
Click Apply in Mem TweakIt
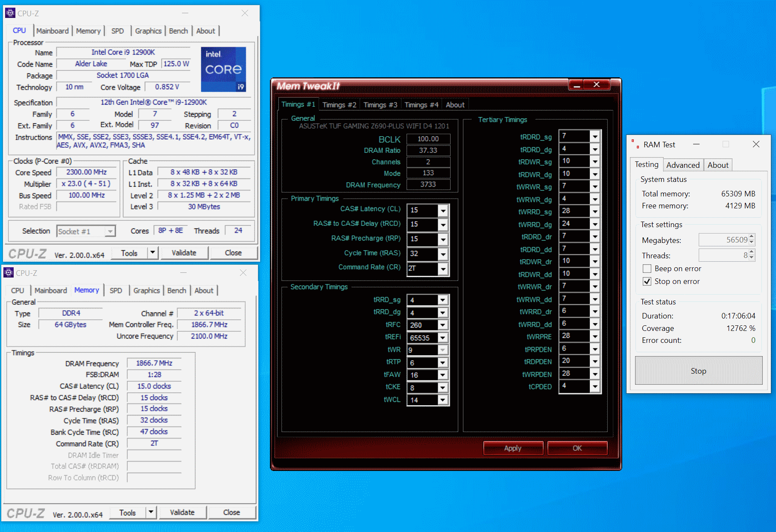pos(512,448)
